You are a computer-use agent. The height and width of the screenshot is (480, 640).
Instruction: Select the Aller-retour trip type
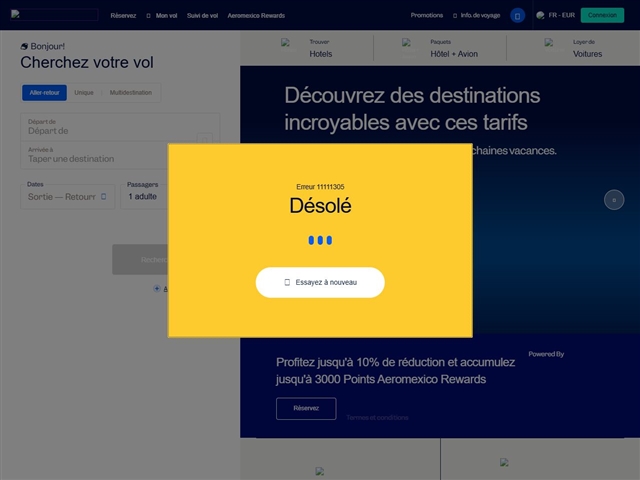(44, 93)
